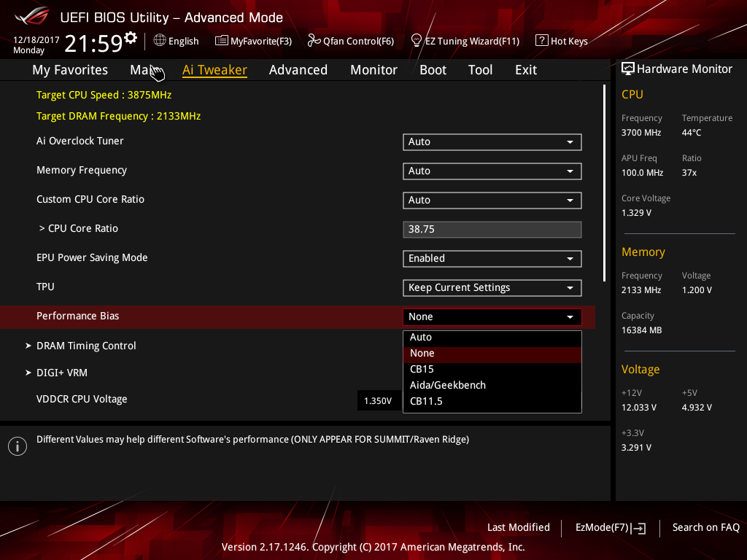
Task: Click the Hardware Monitor display icon
Action: (x=628, y=69)
